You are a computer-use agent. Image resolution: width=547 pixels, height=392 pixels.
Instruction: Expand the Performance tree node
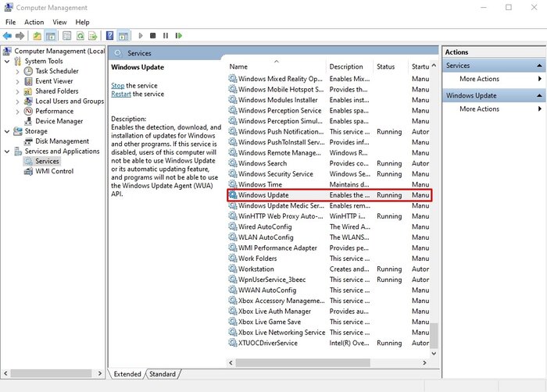(17, 112)
